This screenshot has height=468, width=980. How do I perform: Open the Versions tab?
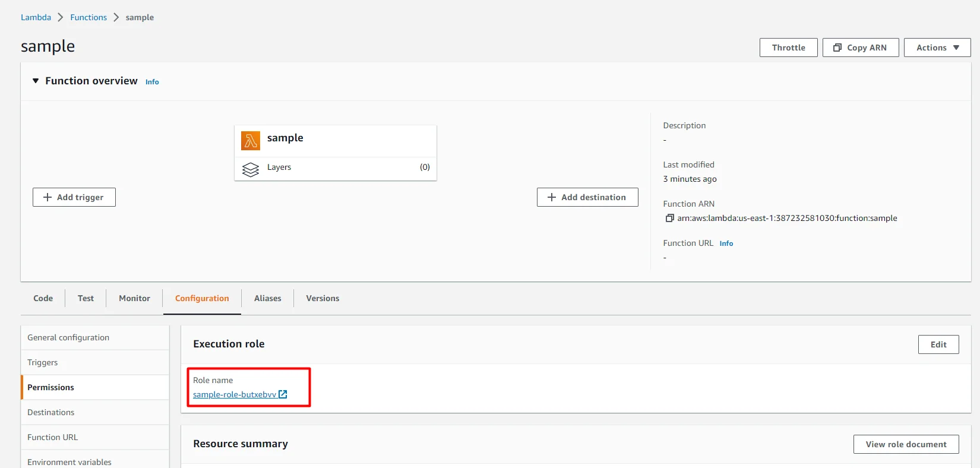pos(323,298)
